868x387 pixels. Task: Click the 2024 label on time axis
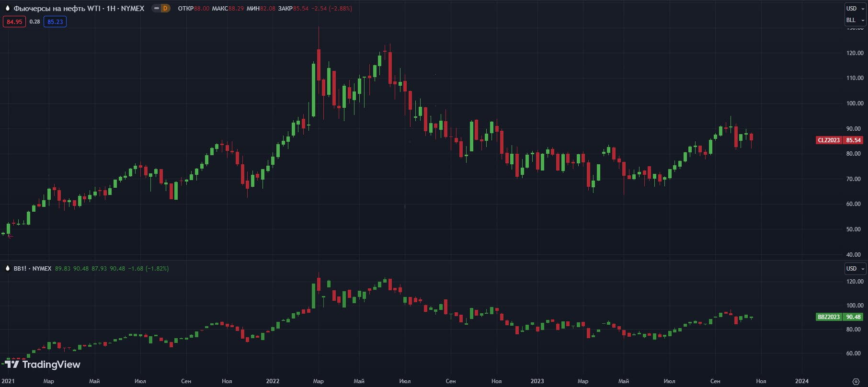[x=801, y=381]
